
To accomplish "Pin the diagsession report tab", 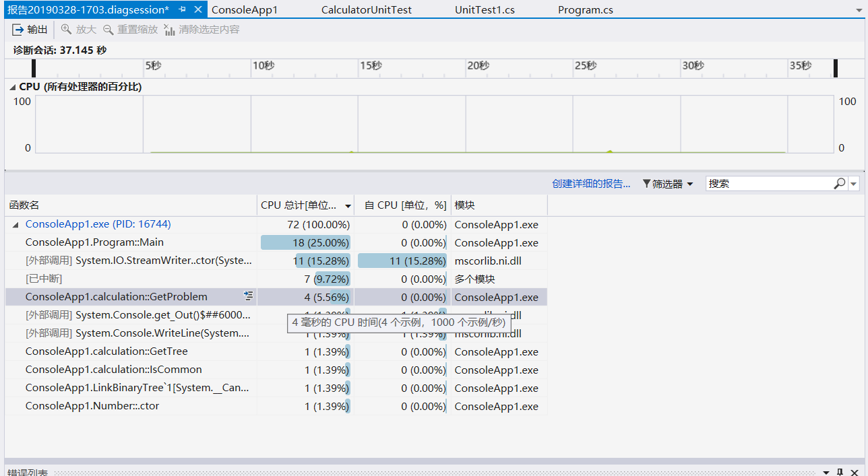I will click(182, 10).
